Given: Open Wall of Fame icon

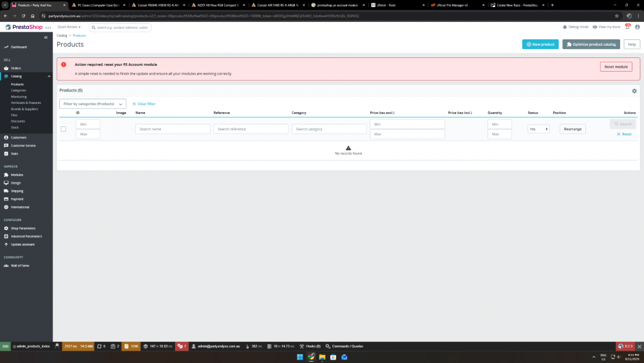Looking at the screenshot, I should tap(6, 266).
